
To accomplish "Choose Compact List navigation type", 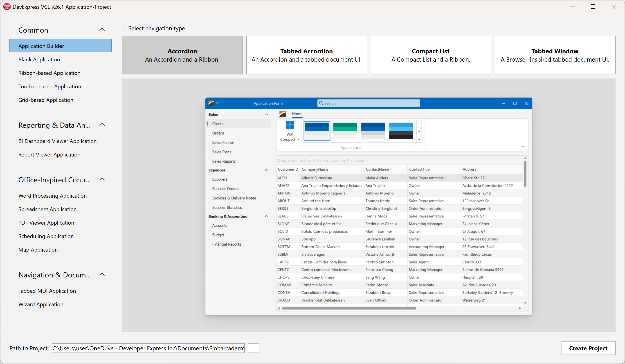I will [431, 55].
